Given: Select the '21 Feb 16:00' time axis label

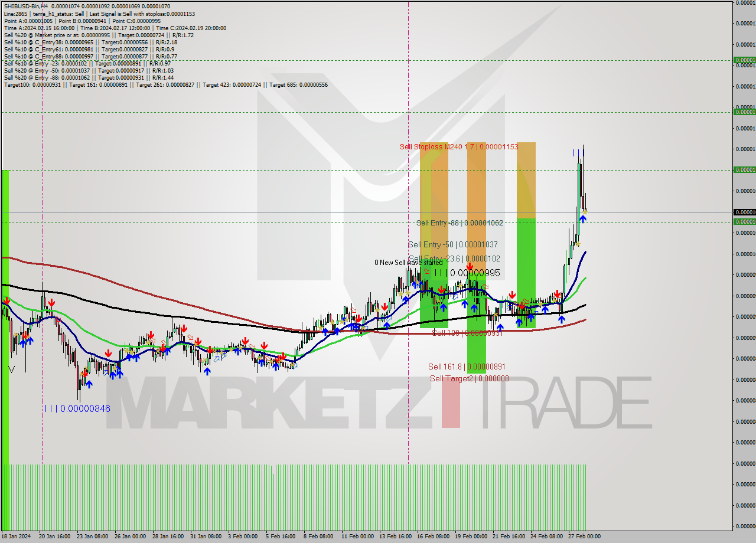Looking at the screenshot, I should 509,537.
